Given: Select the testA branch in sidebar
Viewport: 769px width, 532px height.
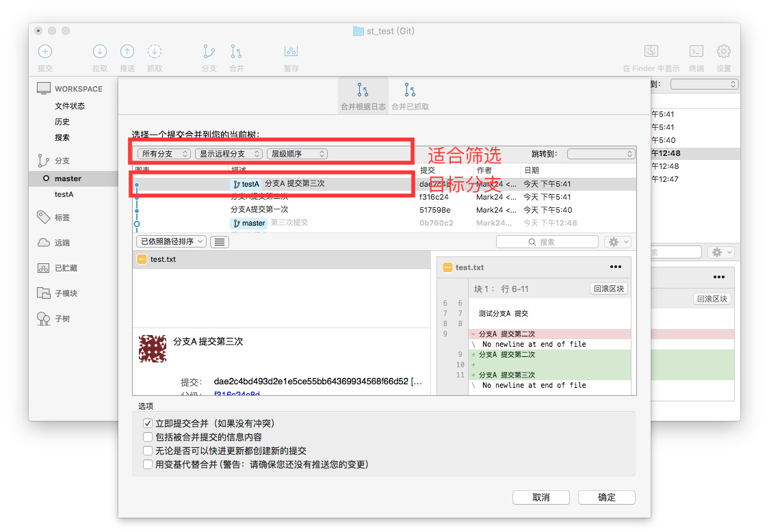Looking at the screenshot, I should pyautogui.click(x=64, y=194).
